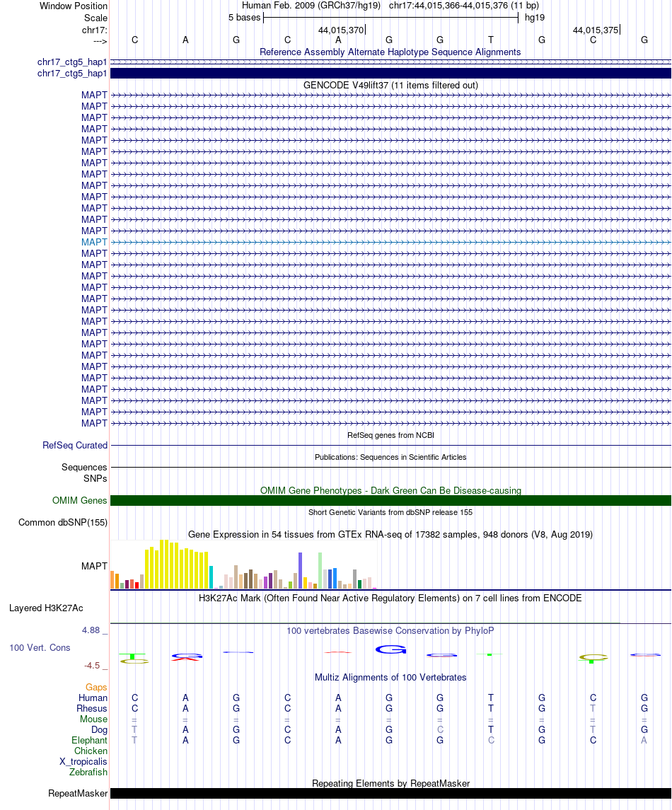672x810 pixels.
Task: Click the cyan bar in the GTEx chart
Action: [x=211, y=577]
